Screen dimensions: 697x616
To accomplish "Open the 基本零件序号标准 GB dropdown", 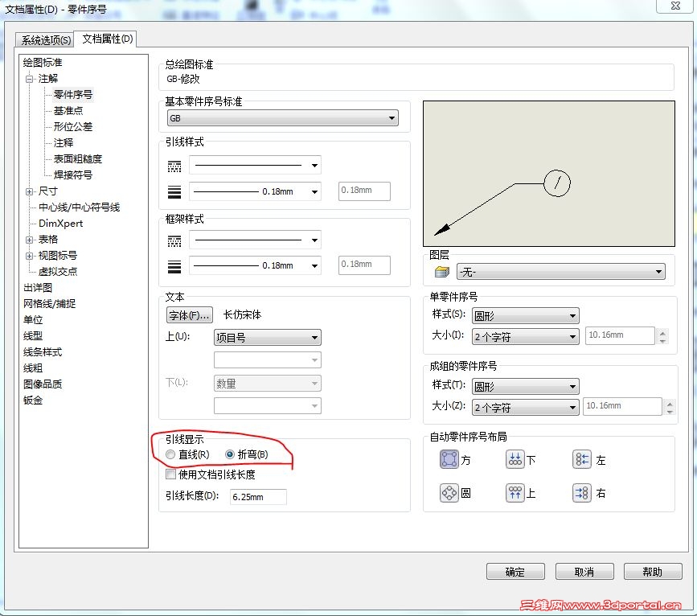I will 283,118.
